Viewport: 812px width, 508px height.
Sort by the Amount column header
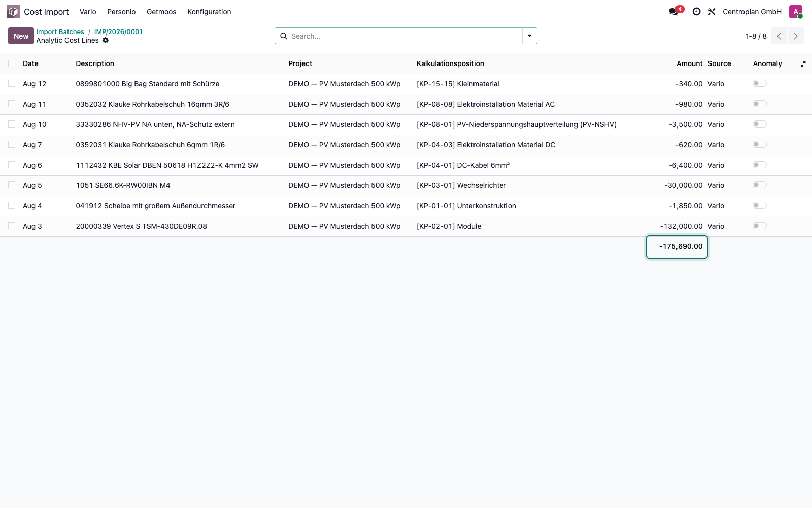689,63
